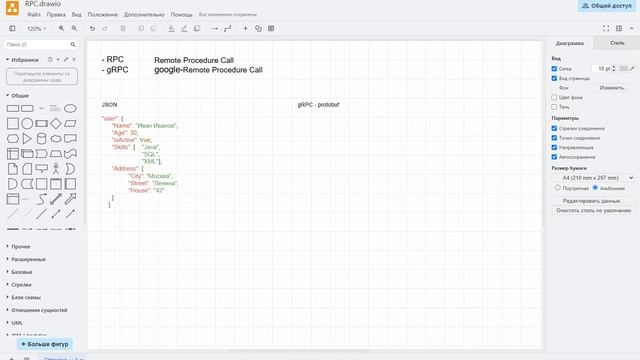Select the diamond shape
Viewport: 640px width, 360px height.
(x=56, y=123)
